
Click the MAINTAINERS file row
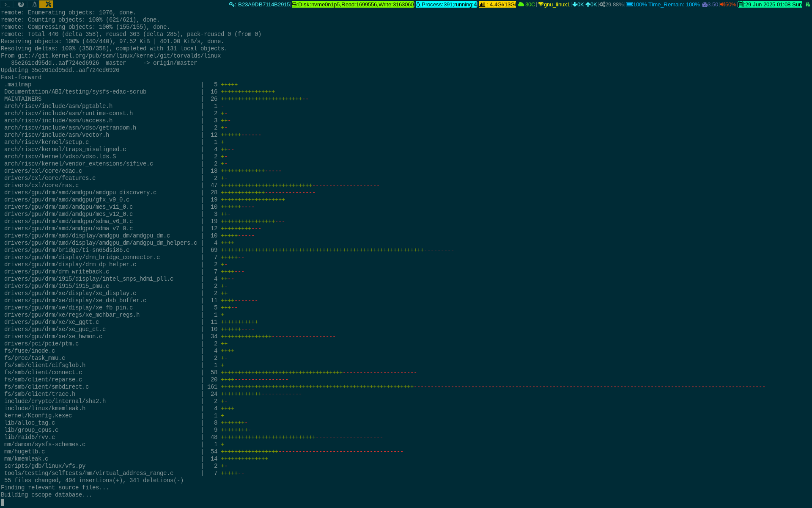pyautogui.click(x=156, y=99)
